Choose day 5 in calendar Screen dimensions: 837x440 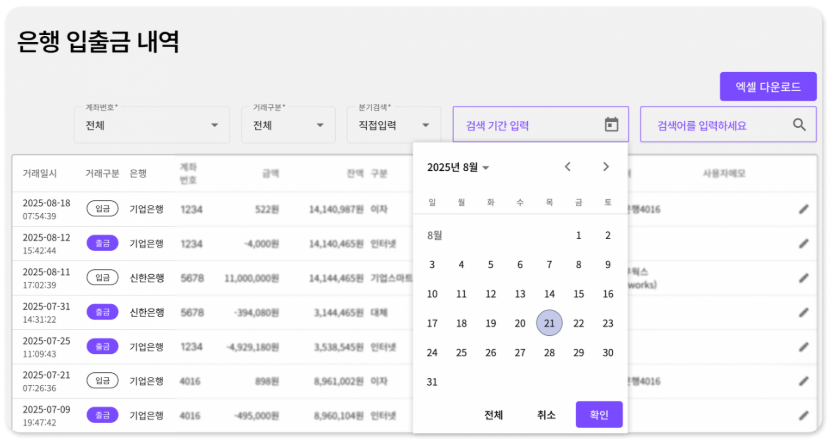[x=491, y=264]
